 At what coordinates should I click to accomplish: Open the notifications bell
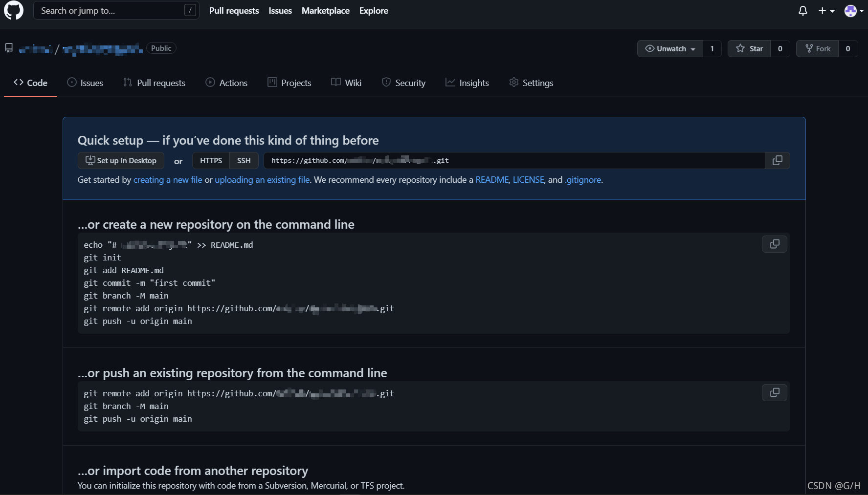(x=802, y=11)
